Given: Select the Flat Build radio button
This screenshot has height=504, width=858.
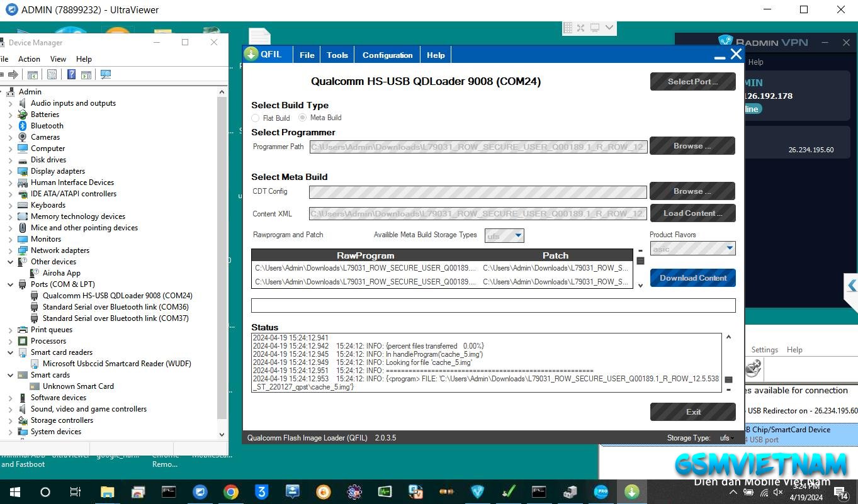Looking at the screenshot, I should click(256, 118).
